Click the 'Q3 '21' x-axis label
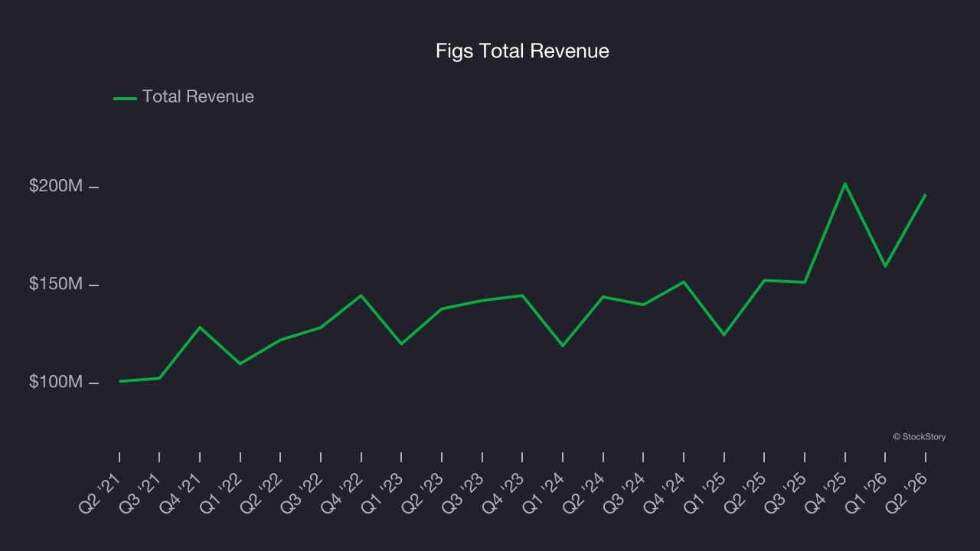This screenshot has height=551, width=980. coord(142,493)
